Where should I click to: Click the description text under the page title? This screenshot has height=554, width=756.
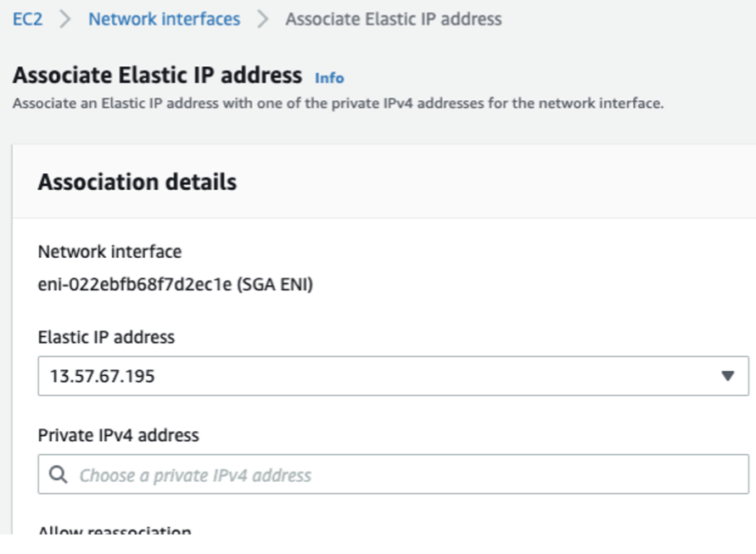pyautogui.click(x=338, y=104)
